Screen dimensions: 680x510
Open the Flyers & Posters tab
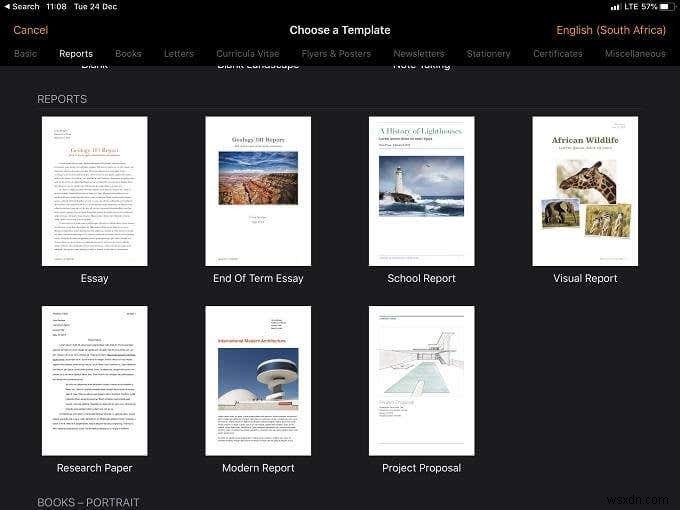(336, 53)
